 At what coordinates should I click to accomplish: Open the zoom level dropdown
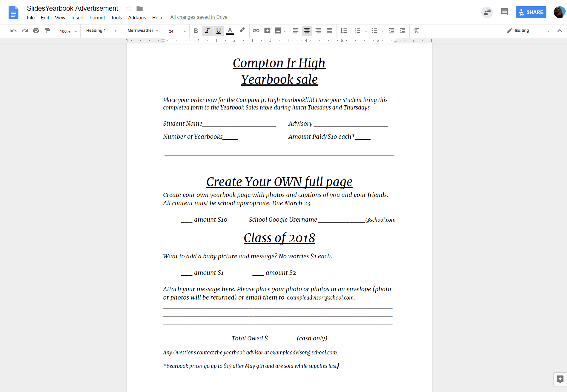68,31
